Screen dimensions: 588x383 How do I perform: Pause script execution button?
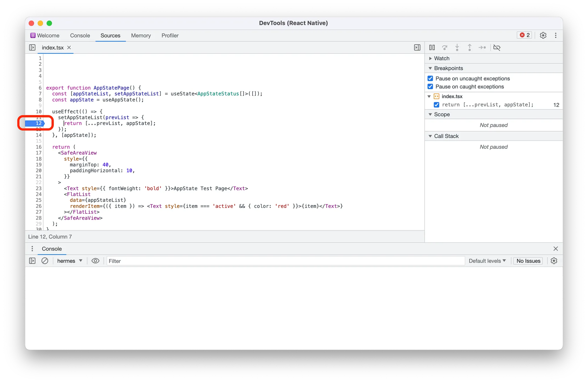point(432,47)
